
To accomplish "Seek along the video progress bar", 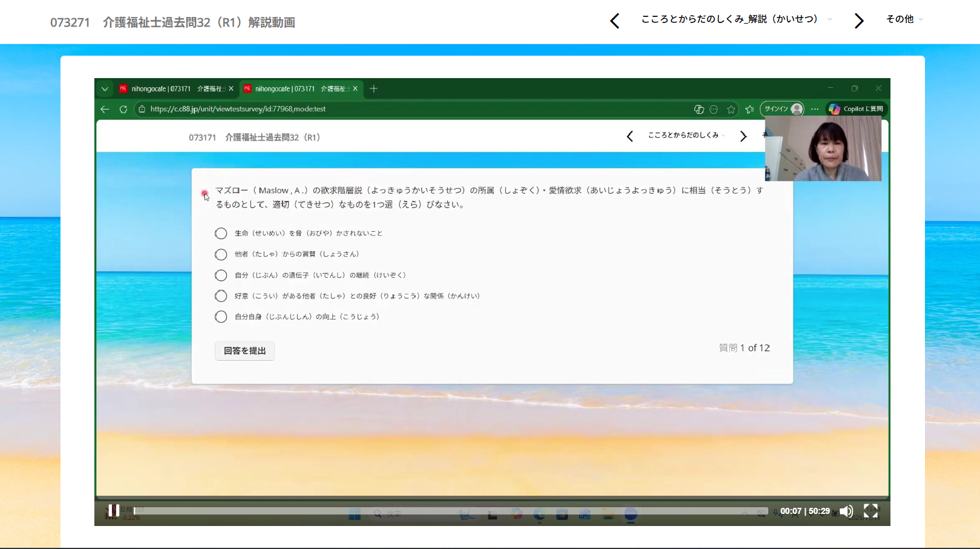I will pyautogui.click(x=450, y=511).
